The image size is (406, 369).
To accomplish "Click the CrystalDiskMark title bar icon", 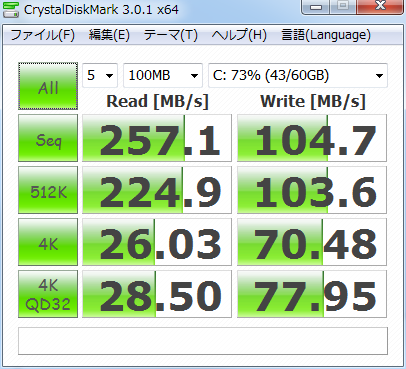I will (x=10, y=9).
